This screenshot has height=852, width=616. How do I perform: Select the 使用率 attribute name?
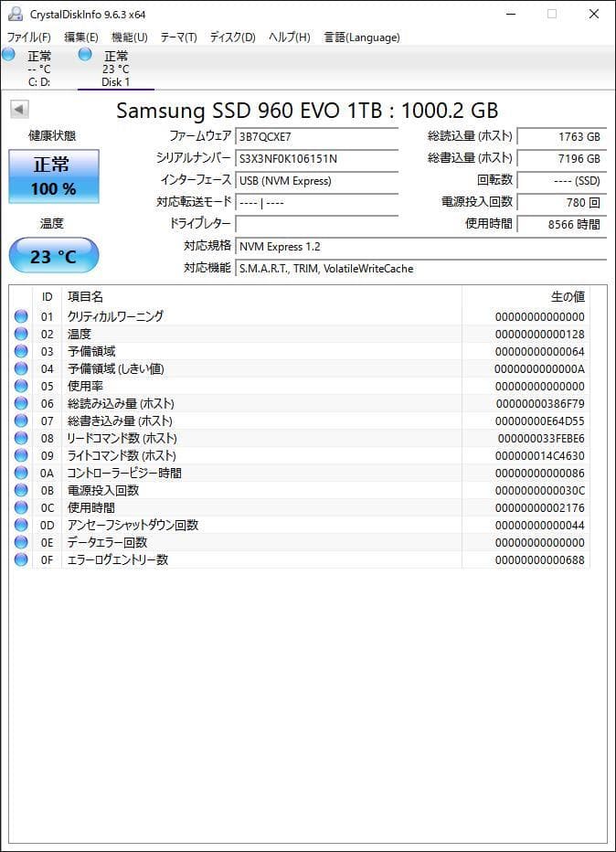85,386
